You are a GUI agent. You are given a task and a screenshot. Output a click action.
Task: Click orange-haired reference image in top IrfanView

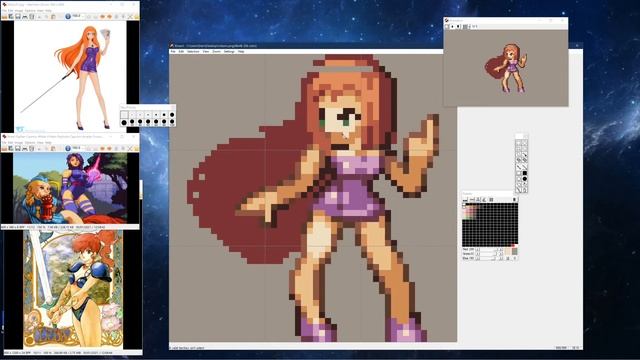coord(69,76)
